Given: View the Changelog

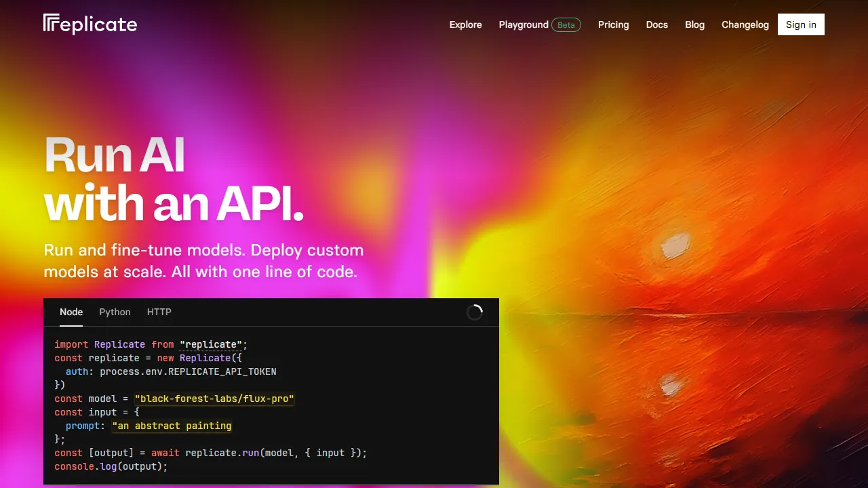Looking at the screenshot, I should click(745, 24).
